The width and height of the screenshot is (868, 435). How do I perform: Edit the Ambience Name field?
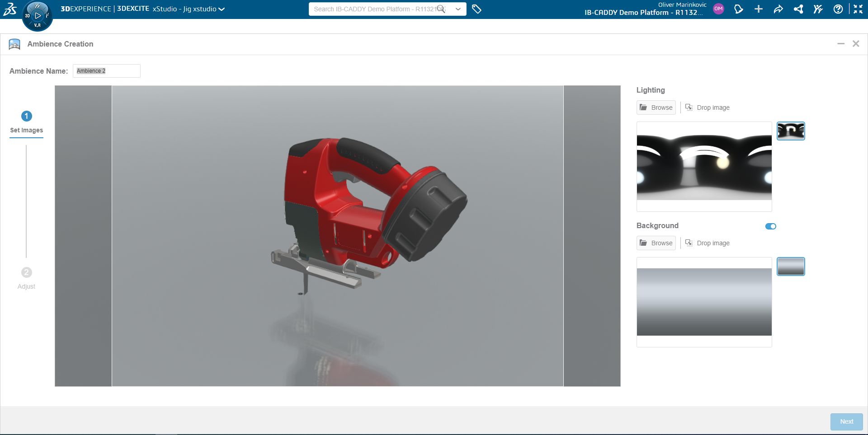point(107,70)
